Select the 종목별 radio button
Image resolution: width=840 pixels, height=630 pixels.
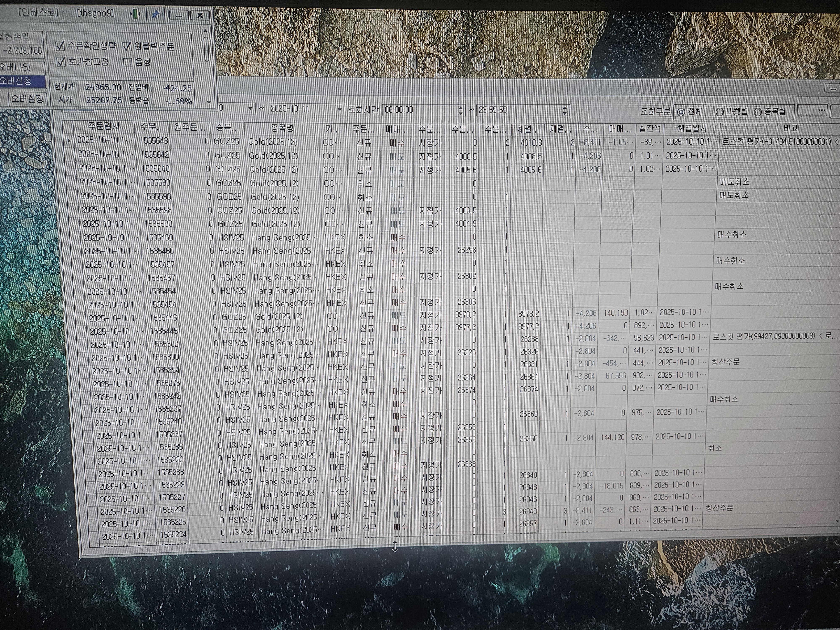click(758, 112)
